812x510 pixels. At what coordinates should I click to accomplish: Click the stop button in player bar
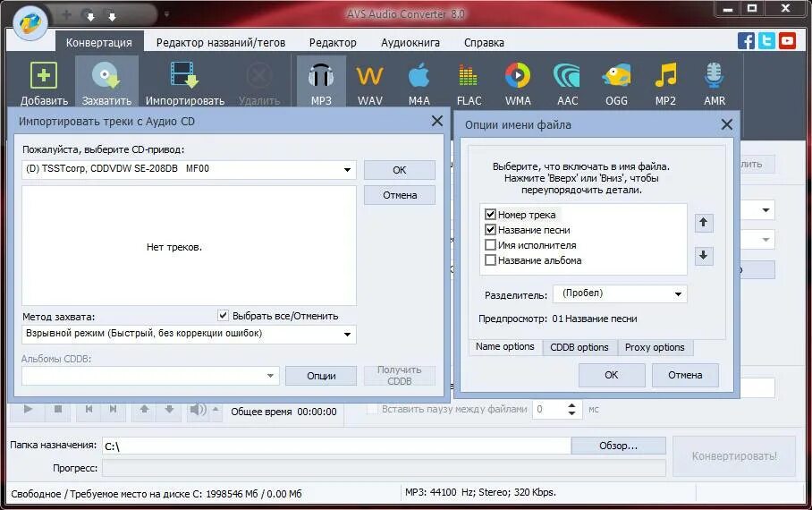(x=58, y=410)
